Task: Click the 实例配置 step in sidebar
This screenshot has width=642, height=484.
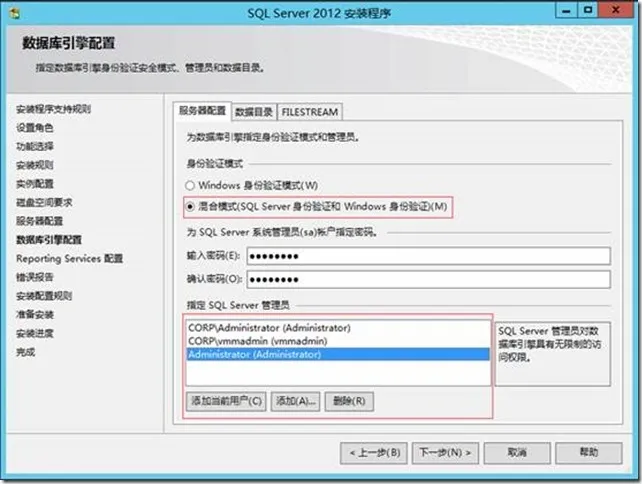Action: point(35,184)
